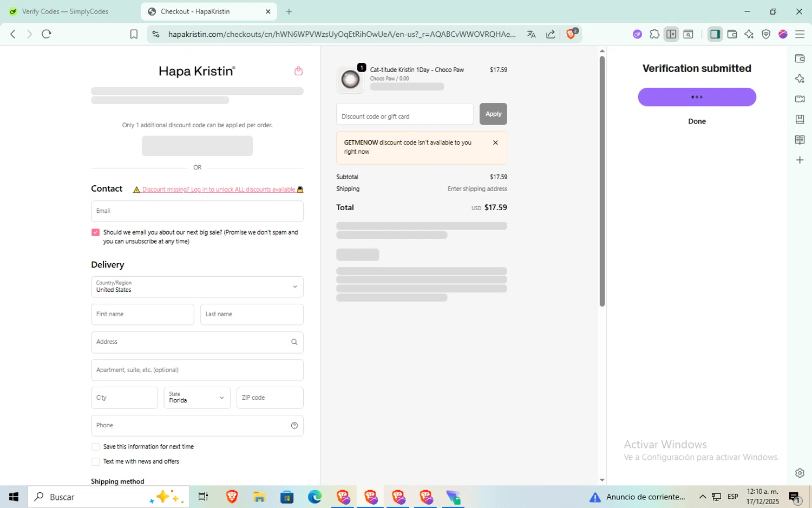The height and width of the screenshot is (508, 812).
Task: Open Leo AI sparkle icon in toolbar
Action: click(x=749, y=34)
